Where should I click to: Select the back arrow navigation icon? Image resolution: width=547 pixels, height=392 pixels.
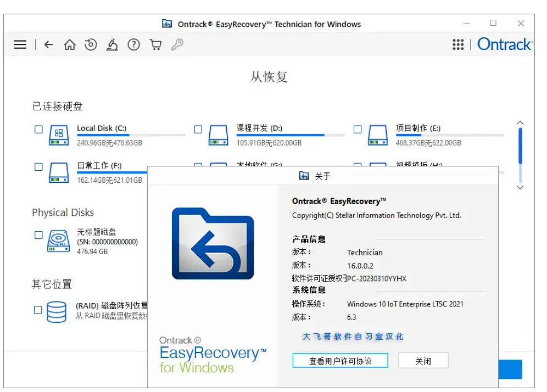click(48, 45)
